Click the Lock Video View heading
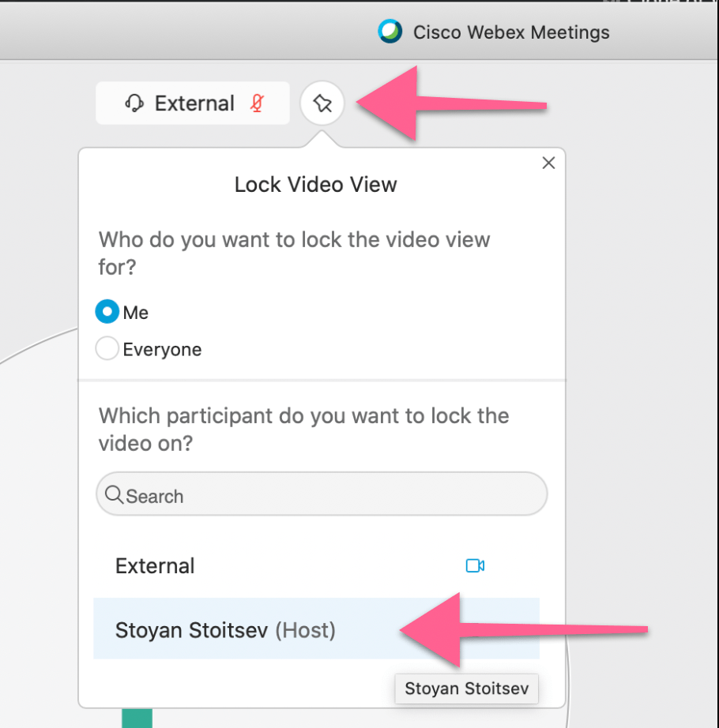 (x=316, y=184)
